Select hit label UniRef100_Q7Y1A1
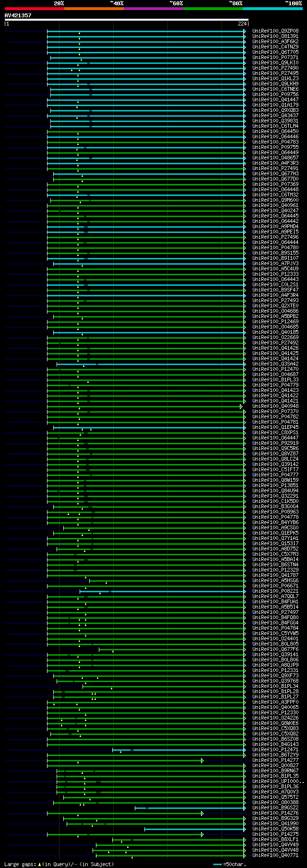 (275, 538)
